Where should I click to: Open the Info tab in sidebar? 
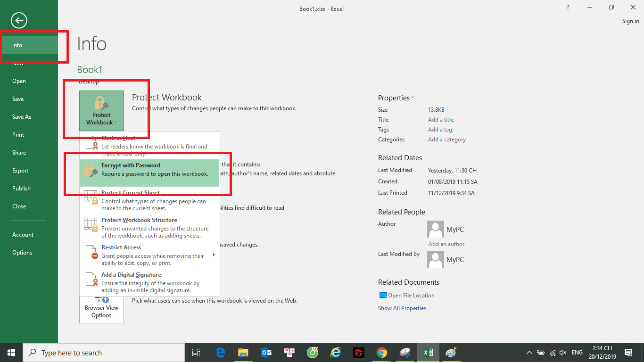29,45
